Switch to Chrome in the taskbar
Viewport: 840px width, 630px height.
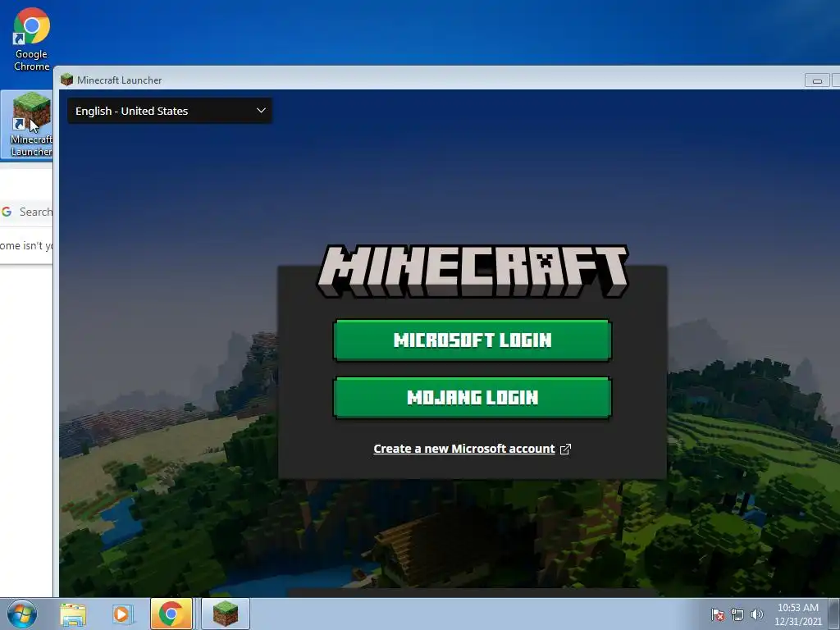click(x=171, y=614)
